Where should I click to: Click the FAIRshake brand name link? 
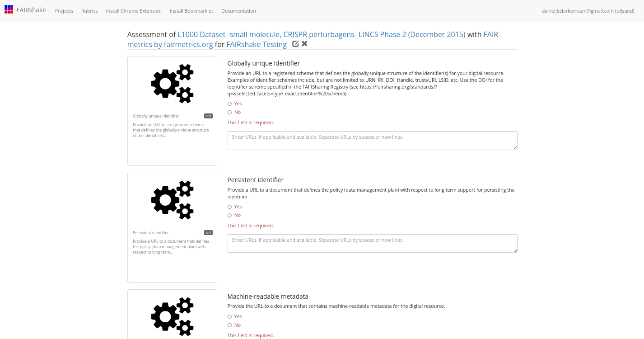[31, 10]
